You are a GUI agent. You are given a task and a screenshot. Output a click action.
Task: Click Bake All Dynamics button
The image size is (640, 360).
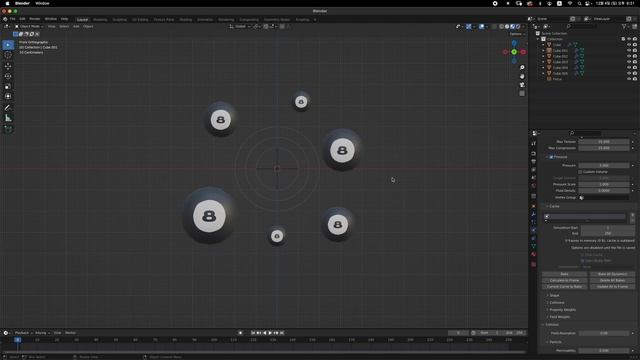612,274
